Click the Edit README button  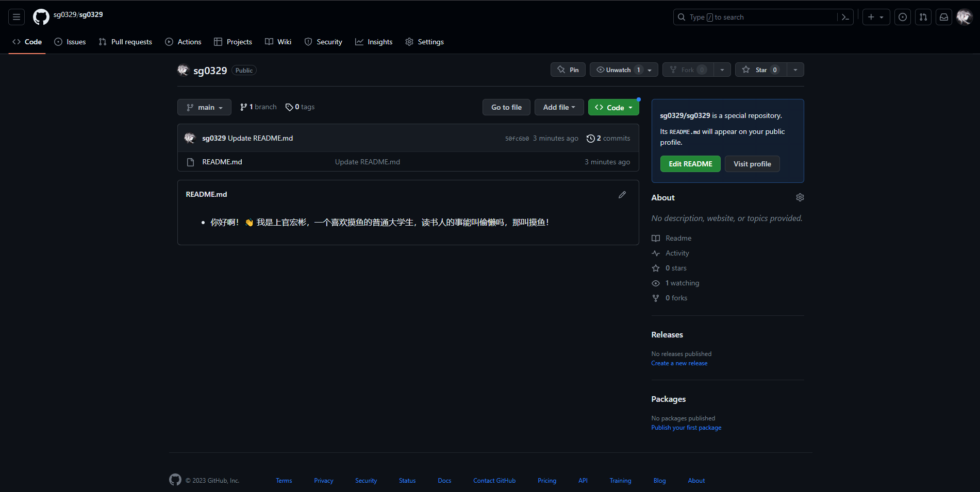tap(690, 164)
